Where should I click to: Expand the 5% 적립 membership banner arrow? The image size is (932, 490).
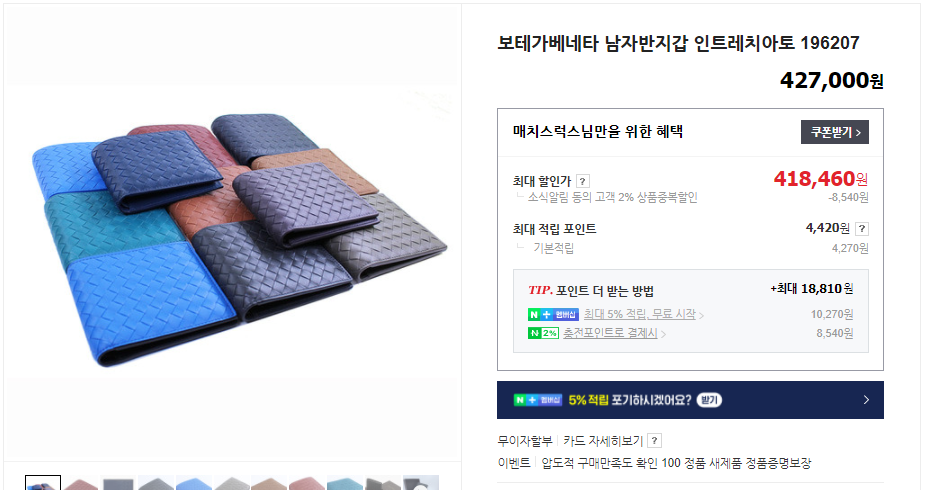pos(866,400)
